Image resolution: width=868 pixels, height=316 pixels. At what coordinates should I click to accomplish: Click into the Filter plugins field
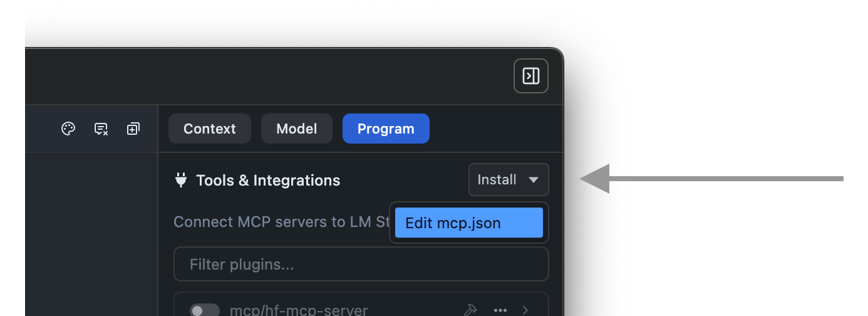[x=361, y=264]
